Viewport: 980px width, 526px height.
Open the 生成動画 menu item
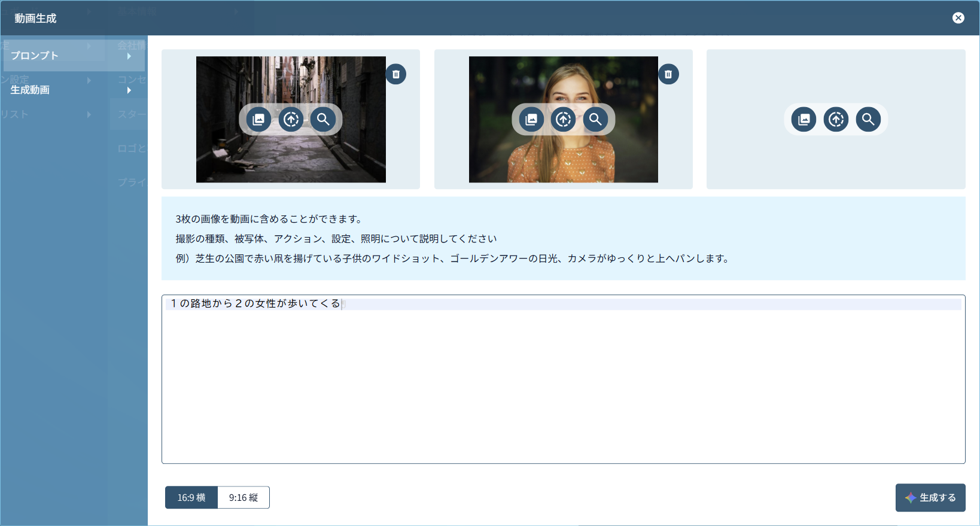click(x=74, y=90)
